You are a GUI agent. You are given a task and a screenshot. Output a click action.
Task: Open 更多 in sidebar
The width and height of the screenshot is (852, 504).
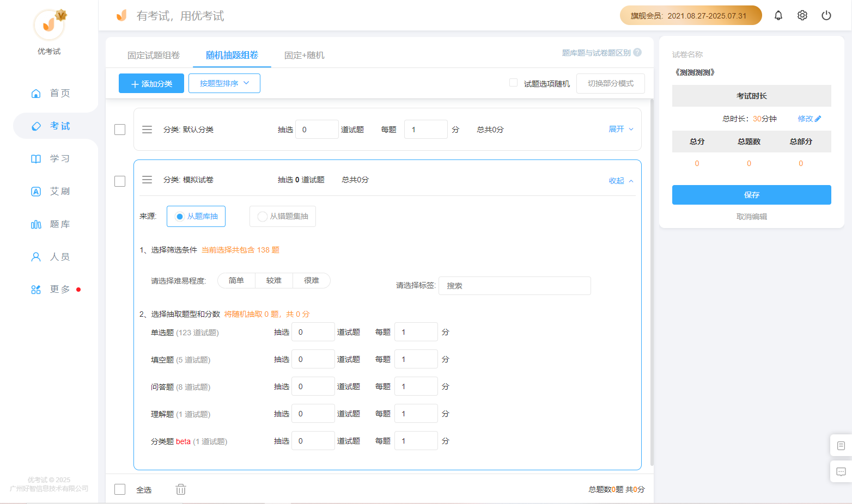(x=51, y=289)
